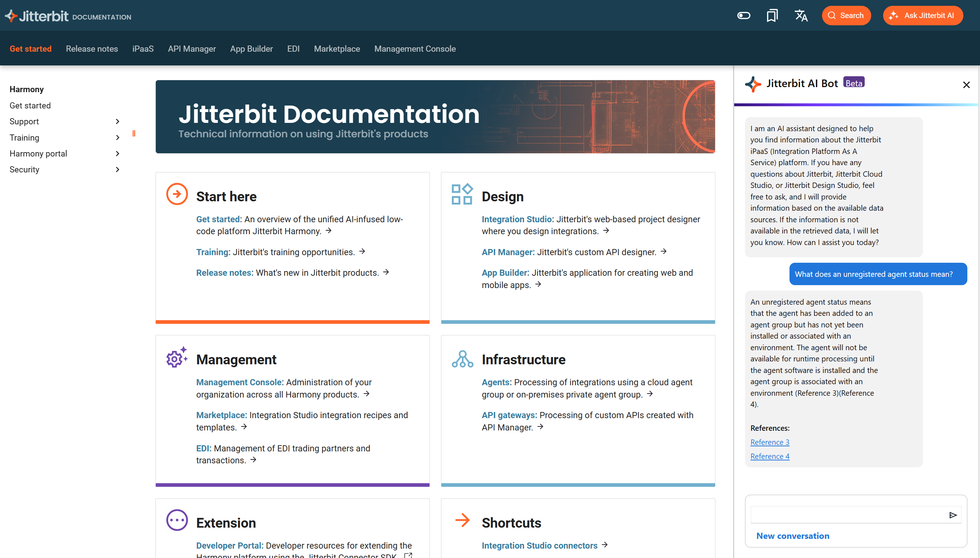Screen dimensions: 980x558
Task: Click the Design squares icon
Action: click(462, 194)
